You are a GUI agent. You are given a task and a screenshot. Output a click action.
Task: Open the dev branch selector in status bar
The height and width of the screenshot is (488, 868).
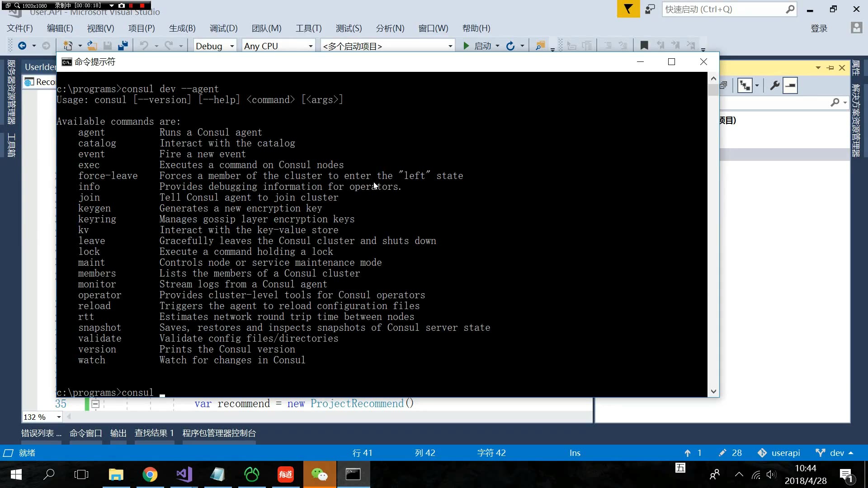(834, 453)
